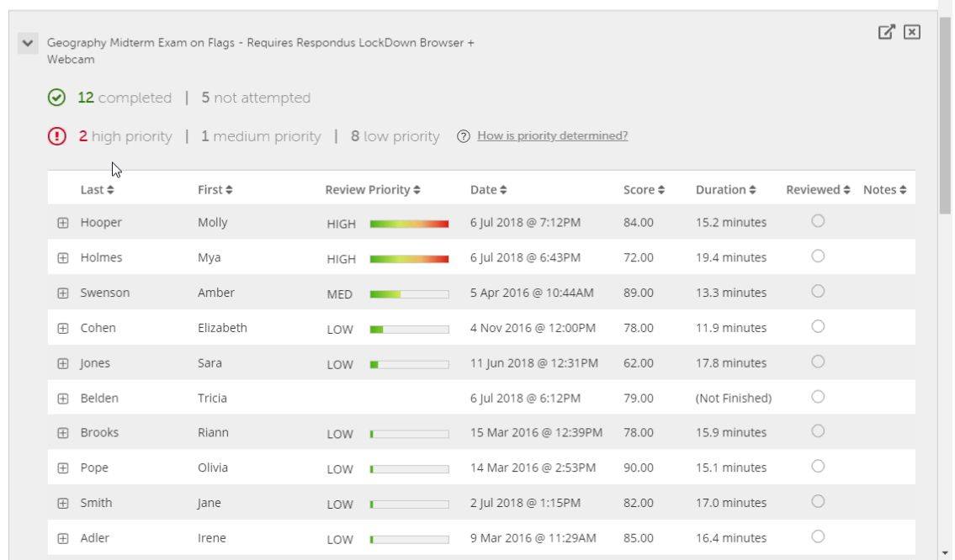Open exam results in new window icon
The image size is (955, 560).
886,32
